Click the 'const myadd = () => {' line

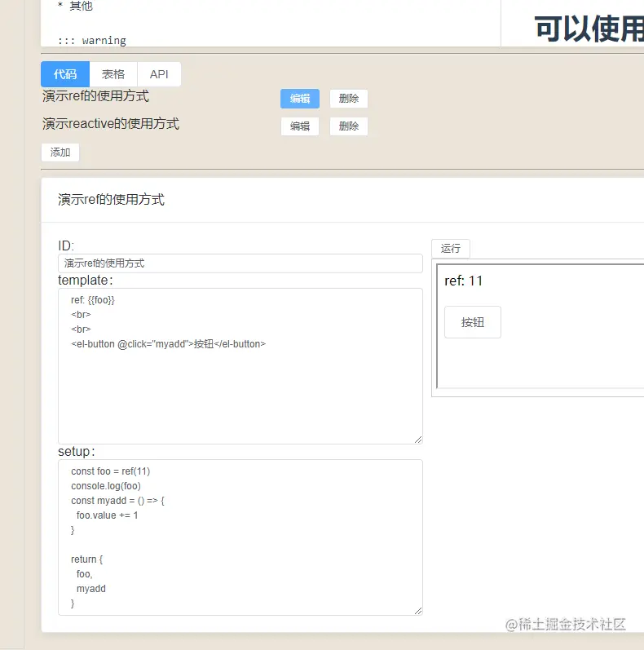(x=117, y=501)
